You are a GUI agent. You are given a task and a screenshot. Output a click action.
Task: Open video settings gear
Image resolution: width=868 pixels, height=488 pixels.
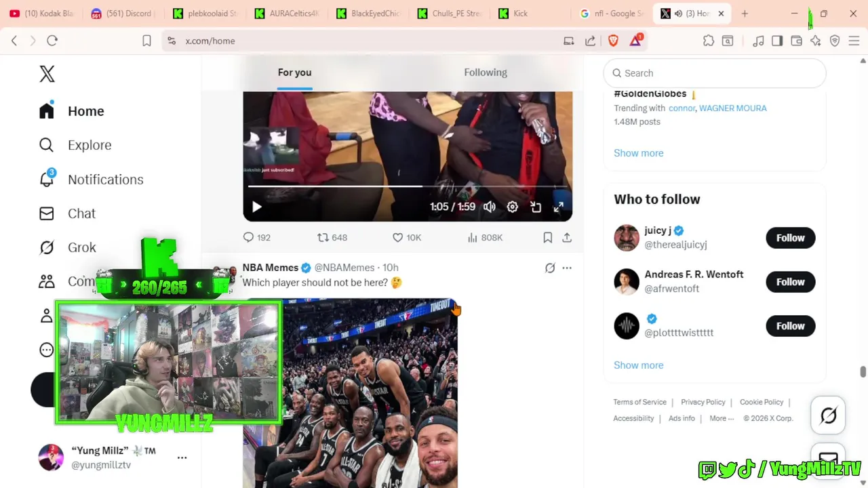pyautogui.click(x=513, y=207)
